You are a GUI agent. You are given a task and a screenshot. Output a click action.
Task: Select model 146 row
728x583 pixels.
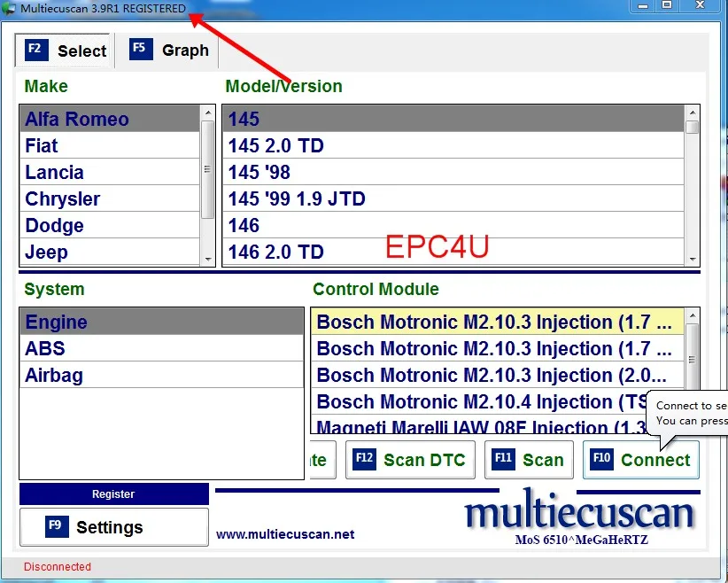453,225
